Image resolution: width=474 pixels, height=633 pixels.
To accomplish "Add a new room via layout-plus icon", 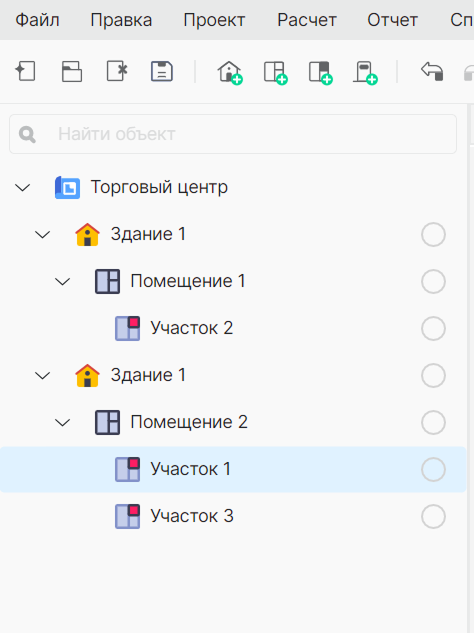I will click(x=275, y=73).
